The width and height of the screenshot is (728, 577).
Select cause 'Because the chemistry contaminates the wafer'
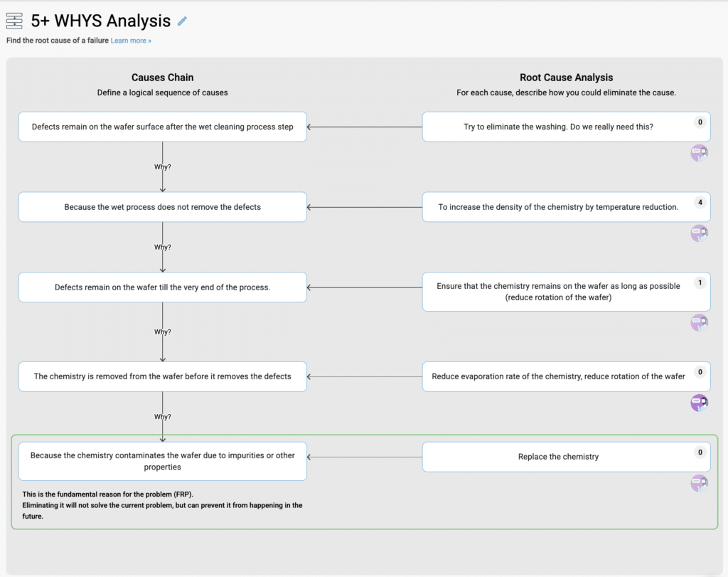point(163,461)
